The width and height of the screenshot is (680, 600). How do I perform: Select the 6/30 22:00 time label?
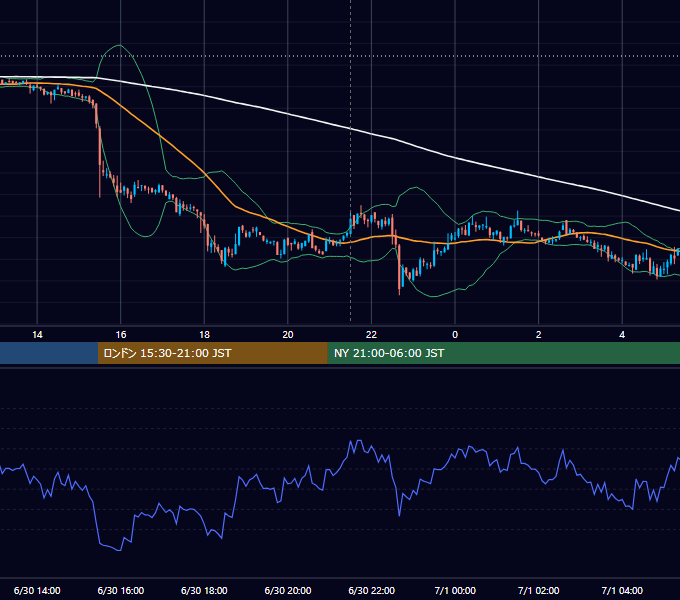[x=372, y=590]
